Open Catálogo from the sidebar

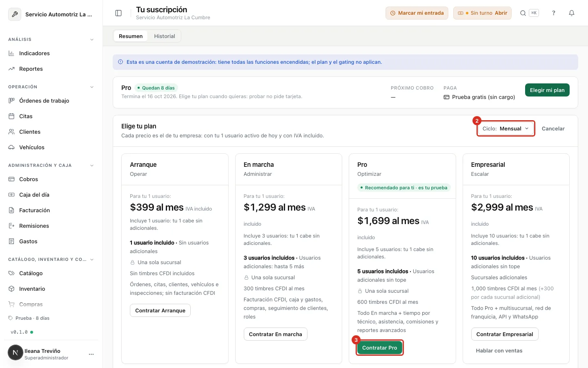pyautogui.click(x=51, y=273)
